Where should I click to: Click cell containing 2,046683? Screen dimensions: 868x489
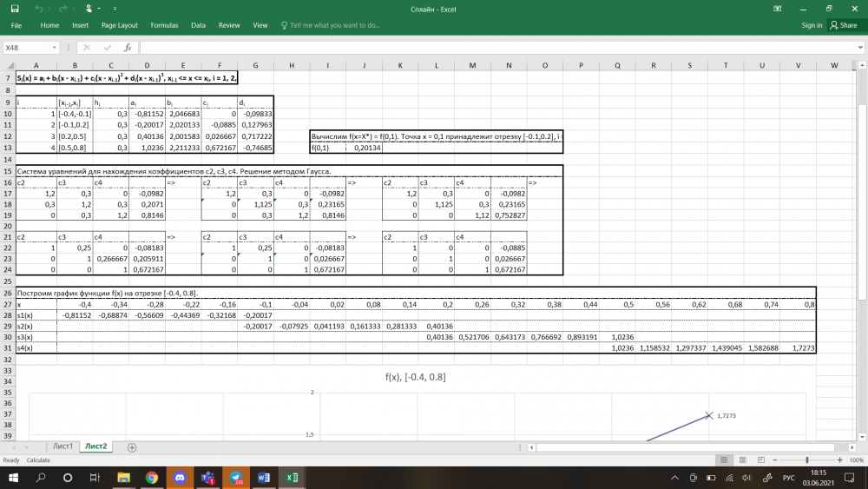[x=183, y=114]
